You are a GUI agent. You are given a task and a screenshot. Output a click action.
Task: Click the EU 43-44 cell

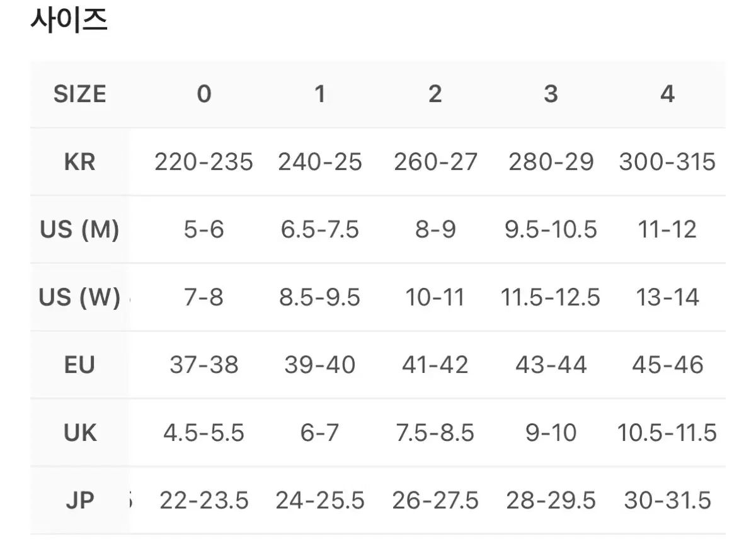click(x=551, y=365)
